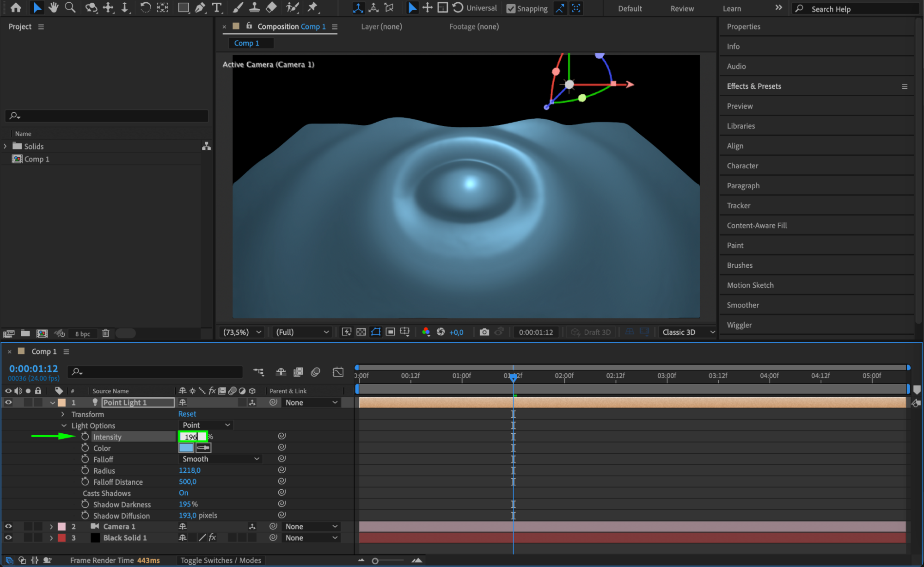Screen dimensions: 924x567
Task: Hide the Black Solid 1 layer
Action: tap(8, 538)
